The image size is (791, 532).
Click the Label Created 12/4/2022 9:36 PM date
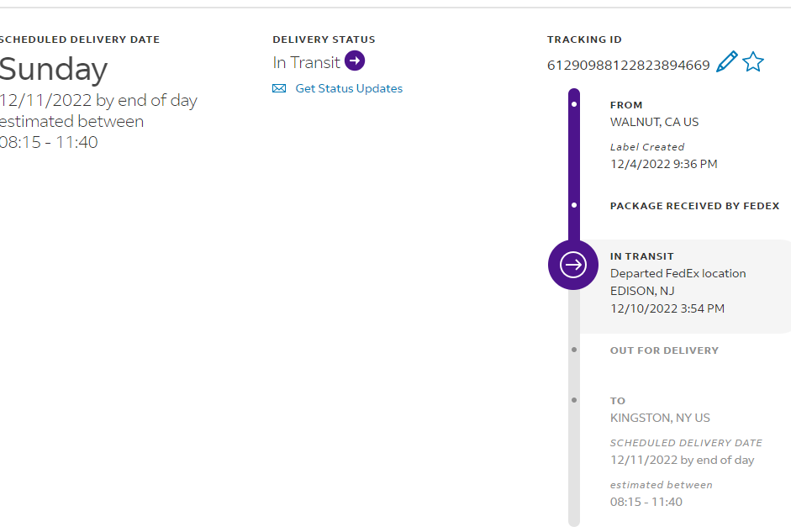click(663, 164)
